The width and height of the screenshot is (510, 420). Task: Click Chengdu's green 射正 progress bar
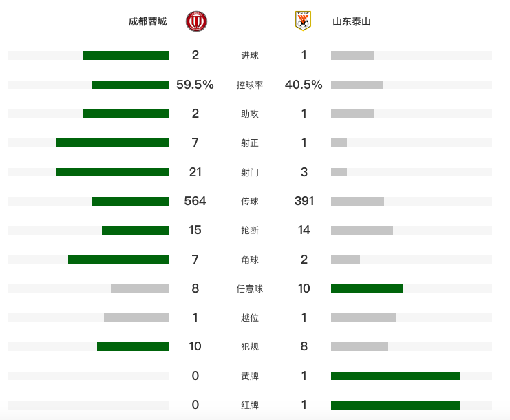point(112,143)
